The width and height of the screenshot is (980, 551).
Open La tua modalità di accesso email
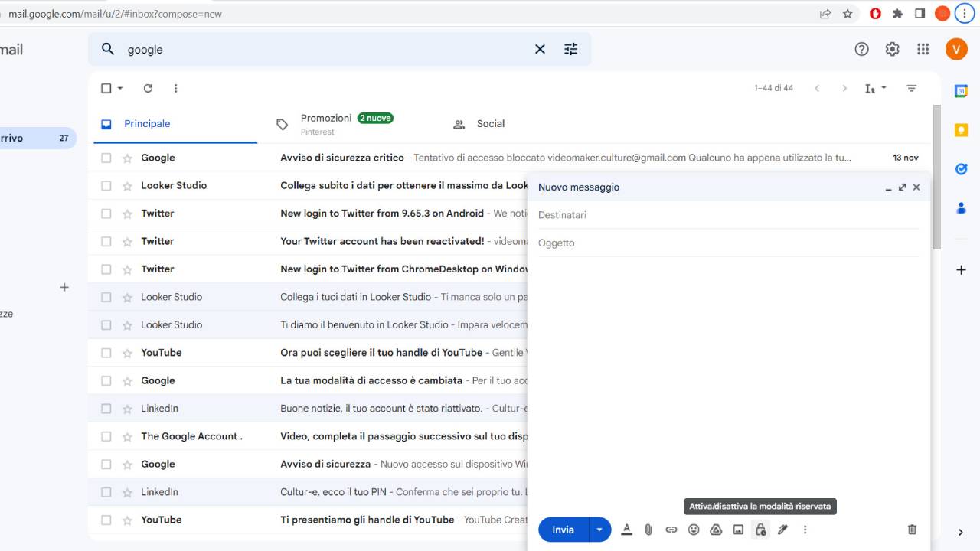click(x=371, y=380)
